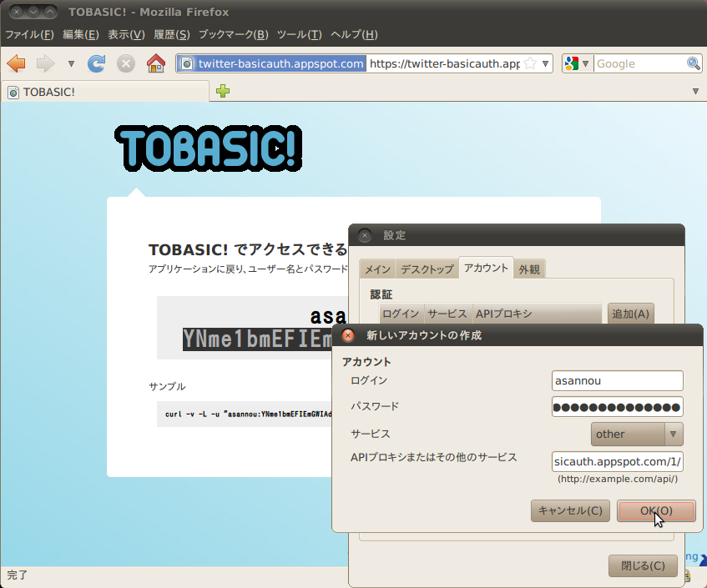Click the search magnifier icon
The height and width of the screenshot is (588, 707).
693,63
